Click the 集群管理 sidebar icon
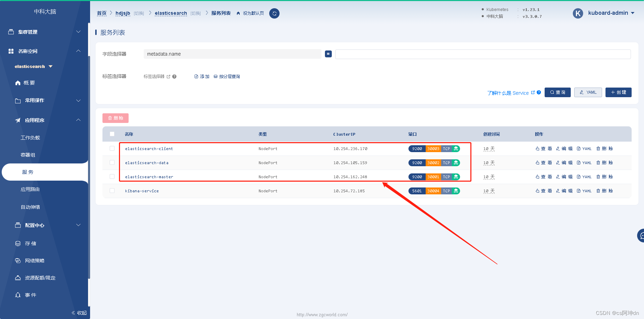The image size is (644, 319). pos(11,32)
